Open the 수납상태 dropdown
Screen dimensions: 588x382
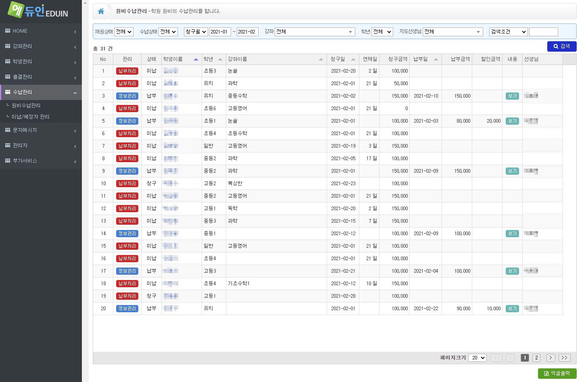(168, 32)
